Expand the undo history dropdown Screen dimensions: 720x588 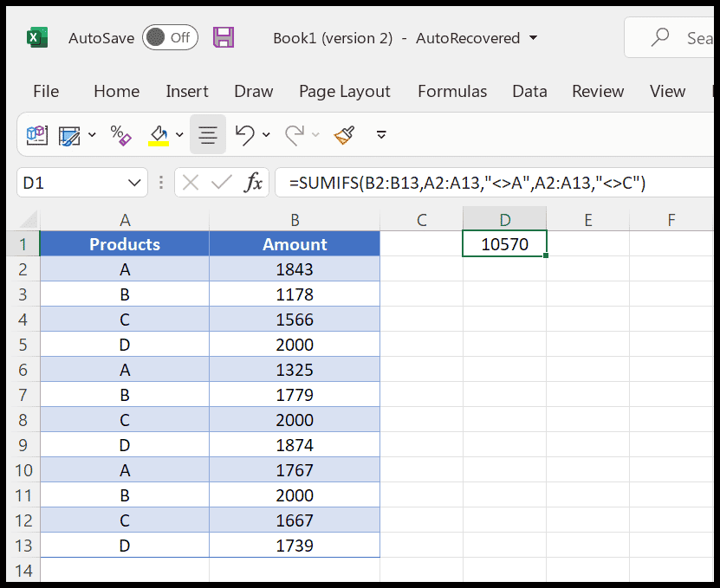click(266, 135)
